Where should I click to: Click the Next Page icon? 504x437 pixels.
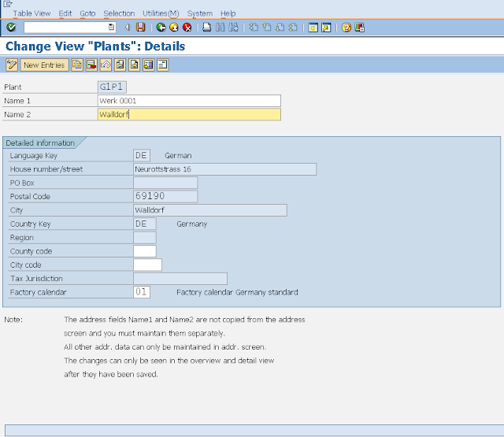[x=280, y=28]
